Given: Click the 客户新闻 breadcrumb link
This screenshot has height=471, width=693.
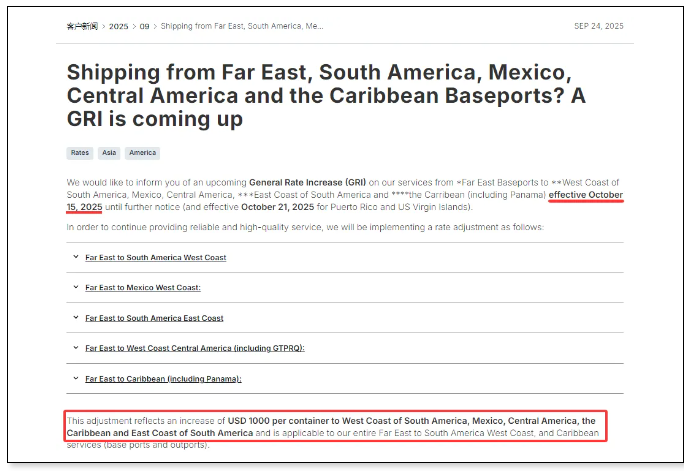Looking at the screenshot, I should [82, 26].
